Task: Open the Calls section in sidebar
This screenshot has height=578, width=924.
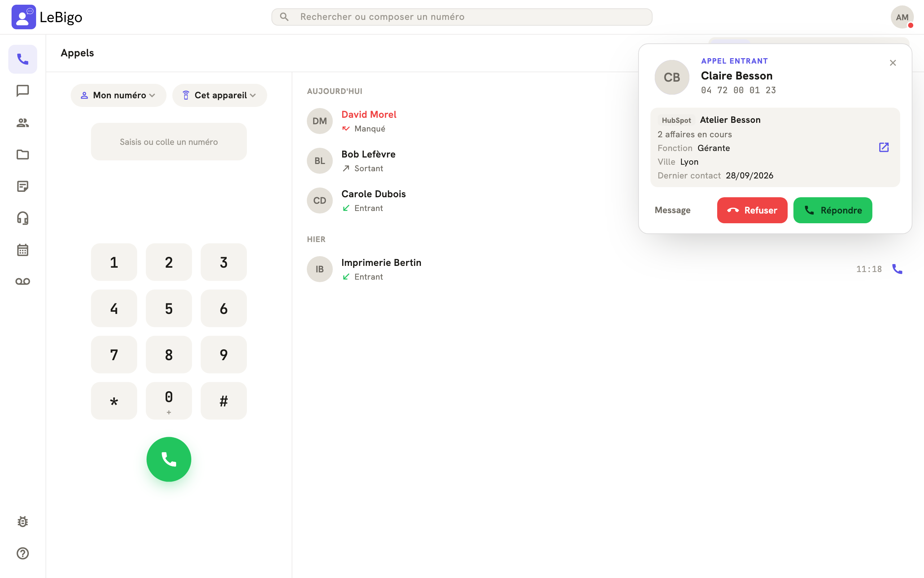Action: tap(22, 59)
